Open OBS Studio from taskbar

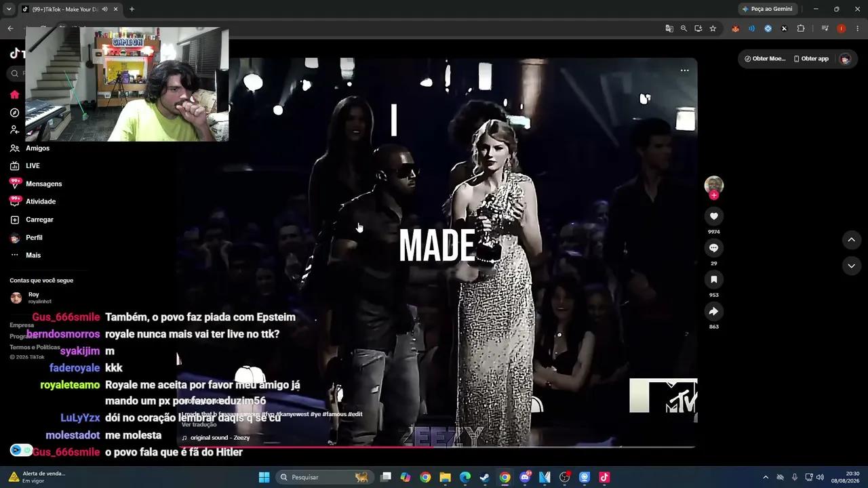point(564,477)
